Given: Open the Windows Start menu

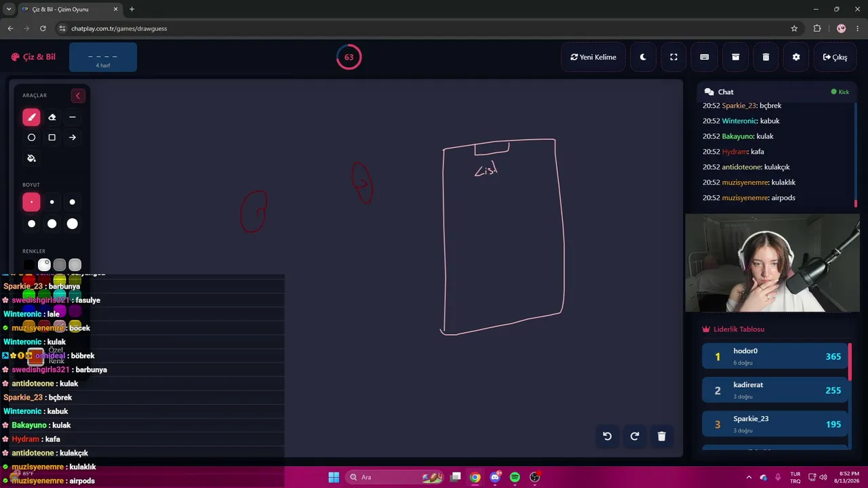Looking at the screenshot, I should 334,477.
